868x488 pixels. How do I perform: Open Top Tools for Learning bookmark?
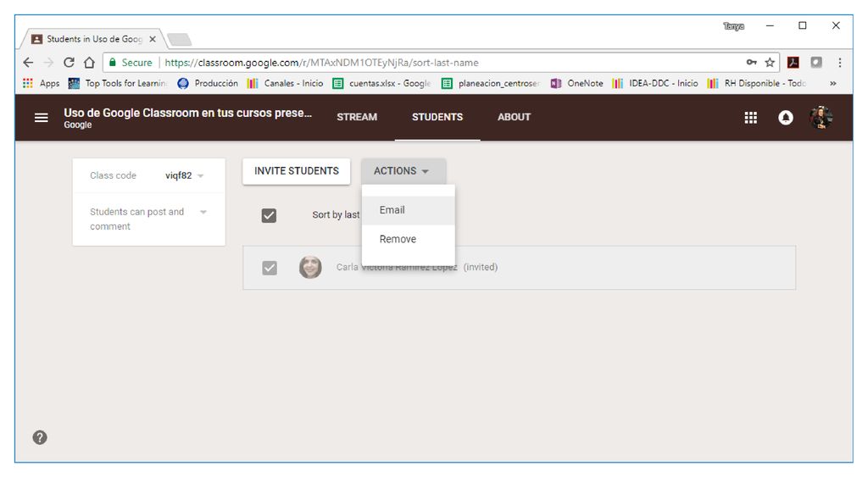coord(117,83)
